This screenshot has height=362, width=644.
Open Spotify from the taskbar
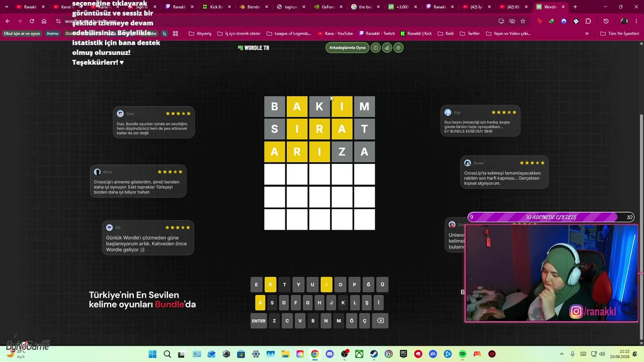[x=462, y=354]
